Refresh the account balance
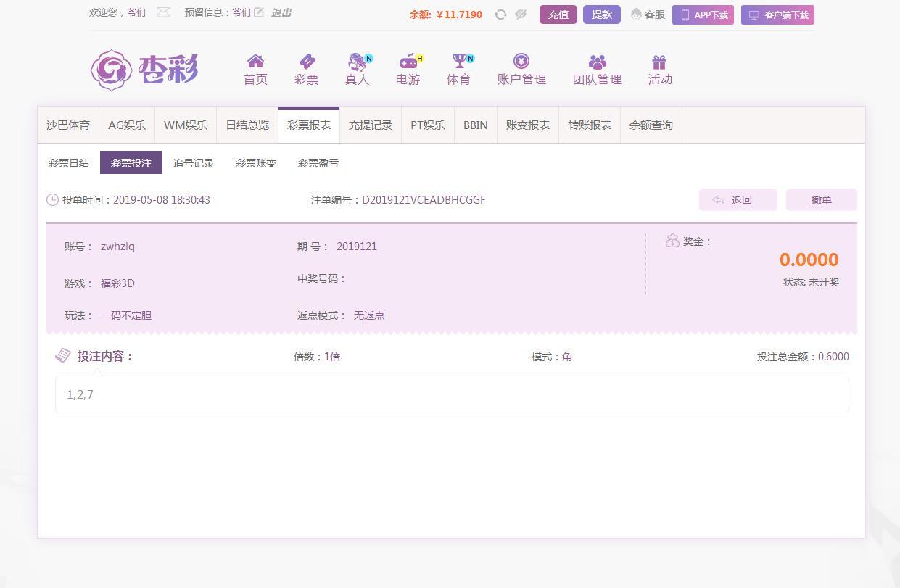Image resolution: width=900 pixels, height=588 pixels. 500,15
